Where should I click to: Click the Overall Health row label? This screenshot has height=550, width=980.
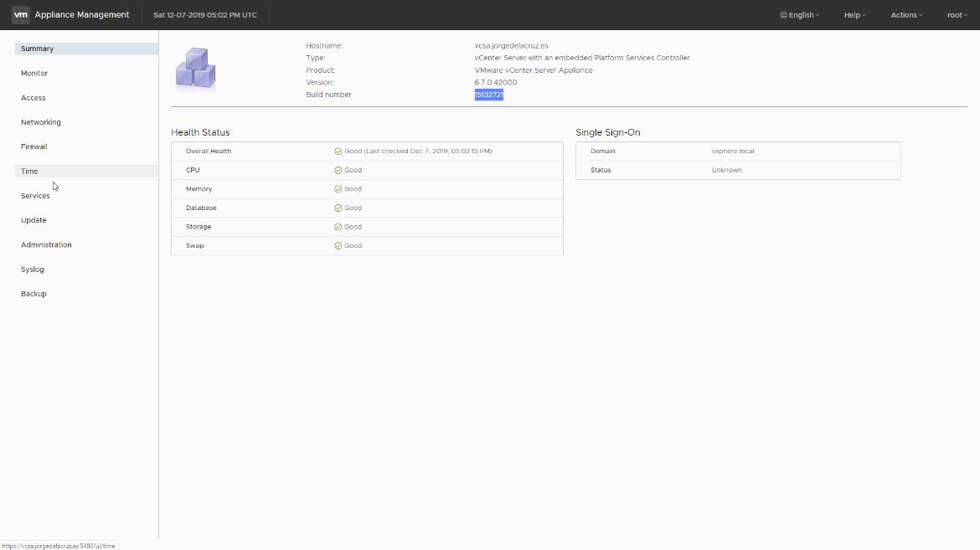click(x=208, y=152)
